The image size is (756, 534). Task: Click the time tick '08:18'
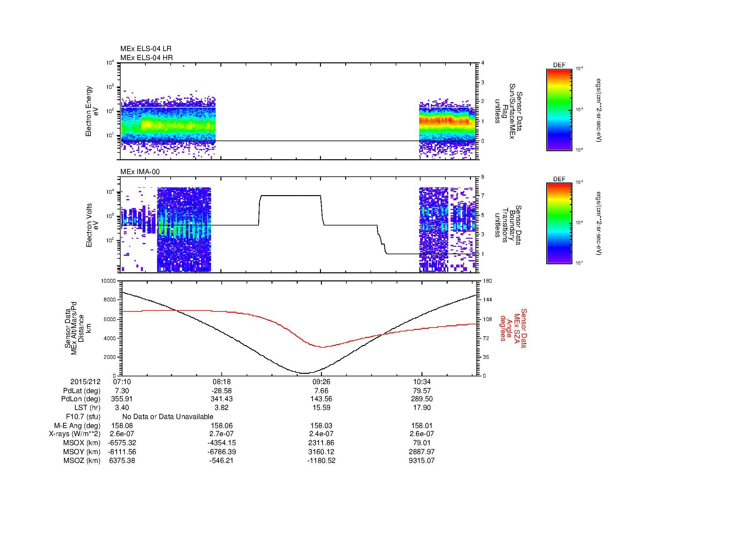(222, 382)
